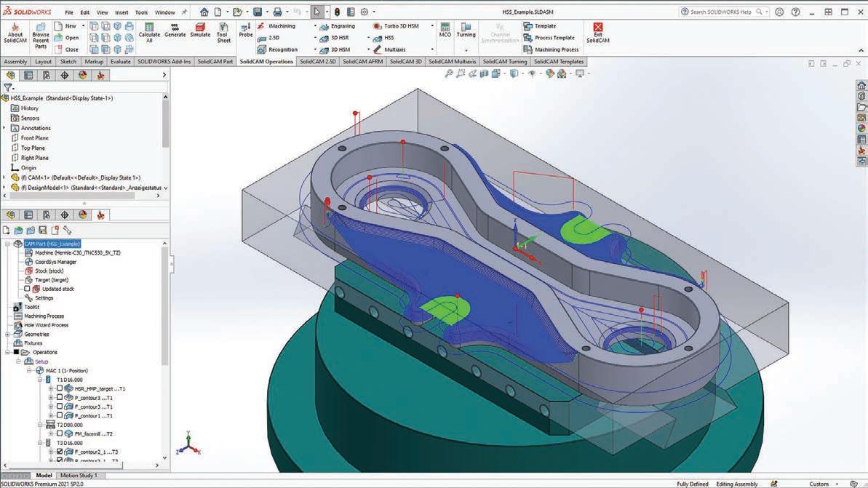Collapse the Setup tree node

(x=18, y=361)
